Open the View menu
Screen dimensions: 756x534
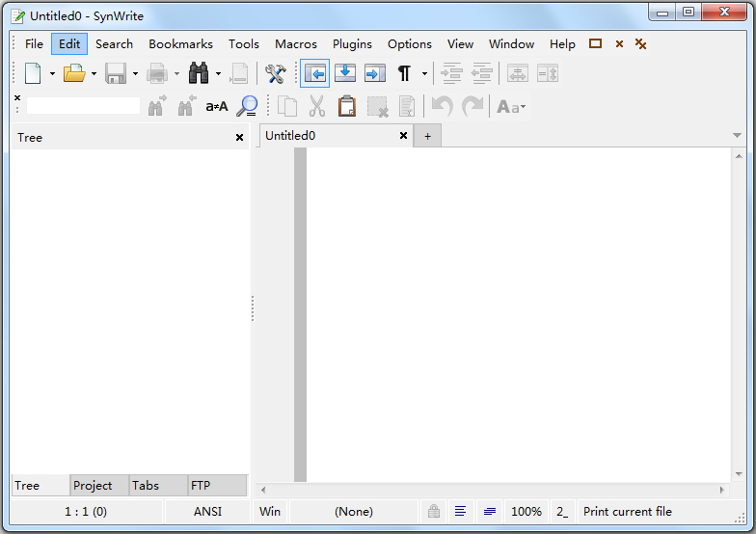(x=460, y=44)
